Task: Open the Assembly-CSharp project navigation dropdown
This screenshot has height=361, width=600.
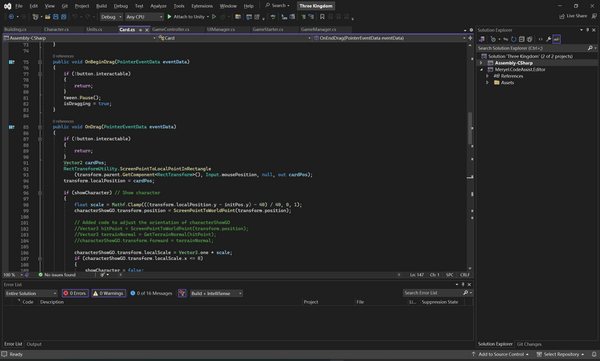Action: pos(80,38)
